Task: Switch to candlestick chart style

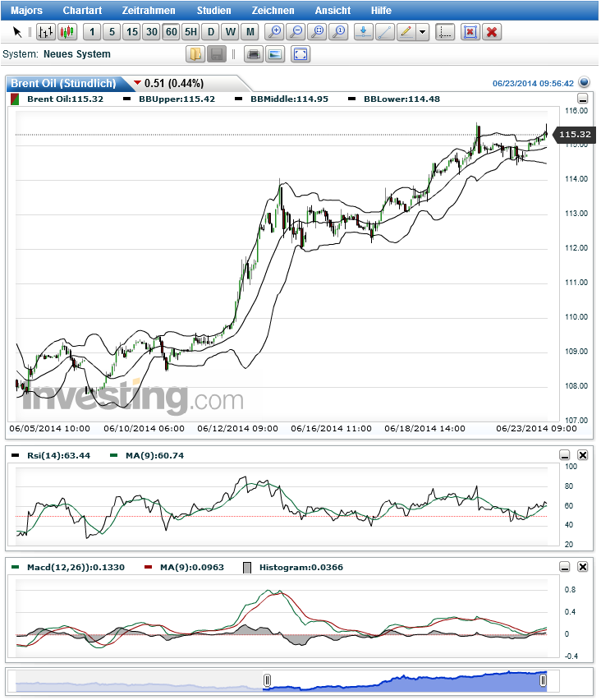Action: coord(66,32)
